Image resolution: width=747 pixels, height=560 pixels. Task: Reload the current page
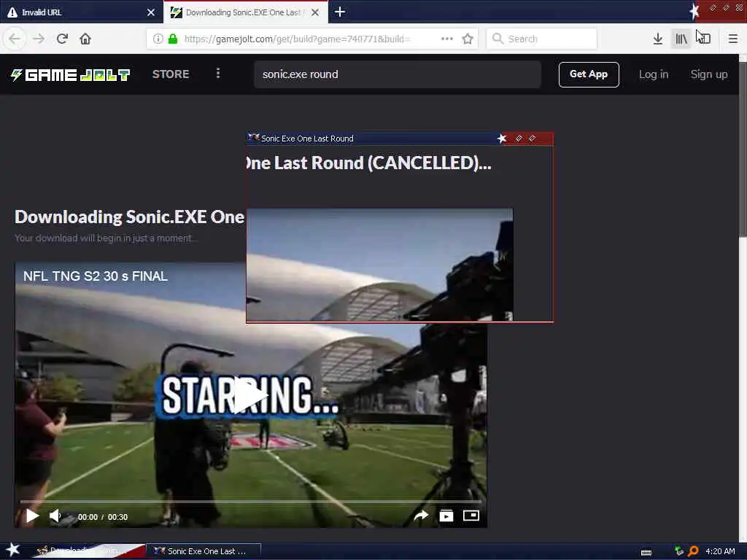tap(62, 39)
